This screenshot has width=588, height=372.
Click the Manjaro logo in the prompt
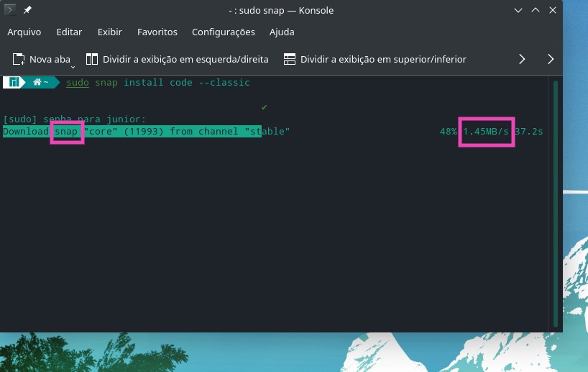click(x=14, y=82)
